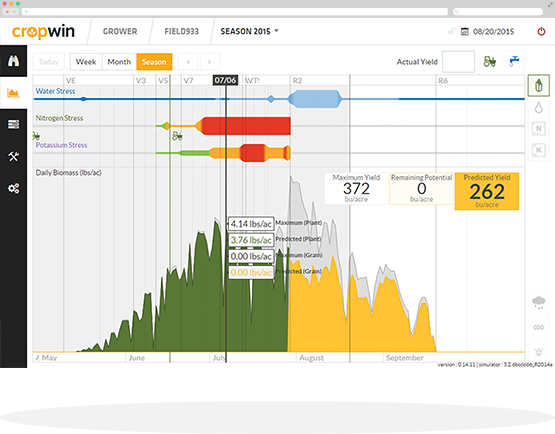Click the orange 0.00 lbs/ac value tooltip
This screenshot has width=555, height=434.
pos(251,272)
